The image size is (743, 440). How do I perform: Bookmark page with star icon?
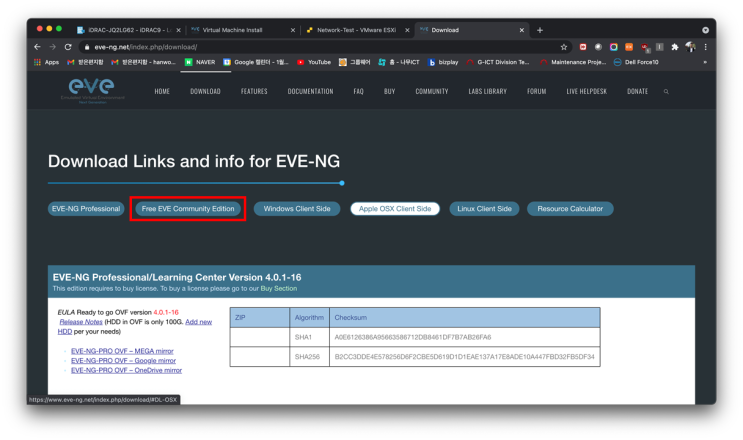pyautogui.click(x=563, y=47)
